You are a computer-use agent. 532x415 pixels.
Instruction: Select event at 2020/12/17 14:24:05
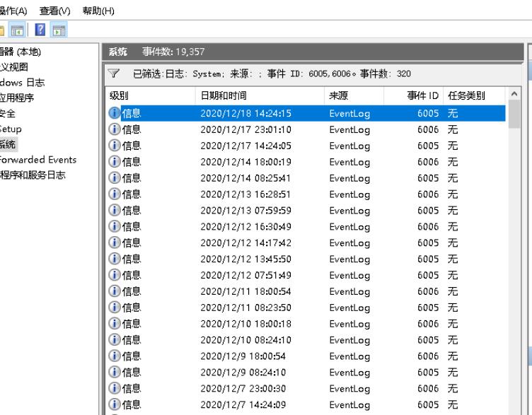point(306,146)
